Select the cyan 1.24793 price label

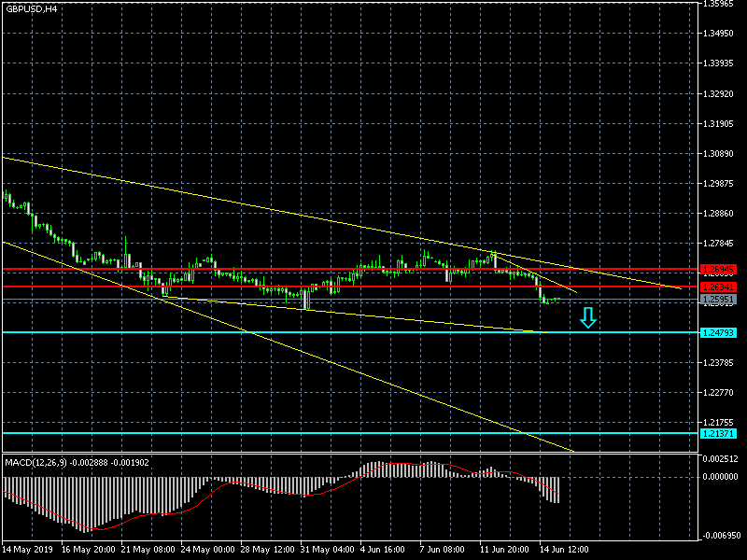pyautogui.click(x=718, y=332)
